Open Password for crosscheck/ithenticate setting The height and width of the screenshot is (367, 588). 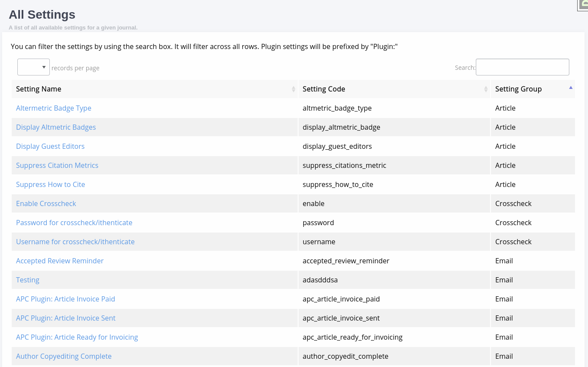74,223
